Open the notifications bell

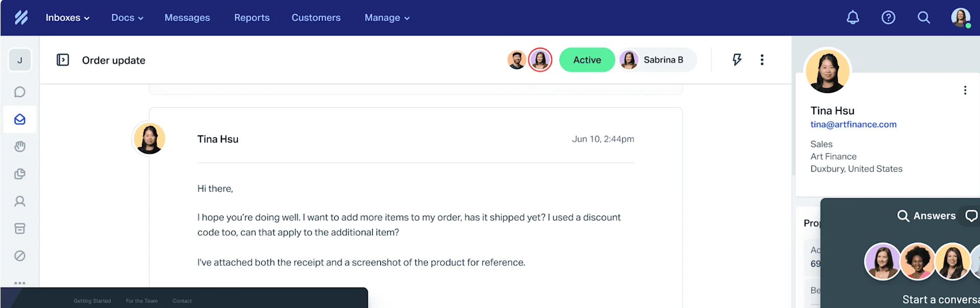(853, 17)
